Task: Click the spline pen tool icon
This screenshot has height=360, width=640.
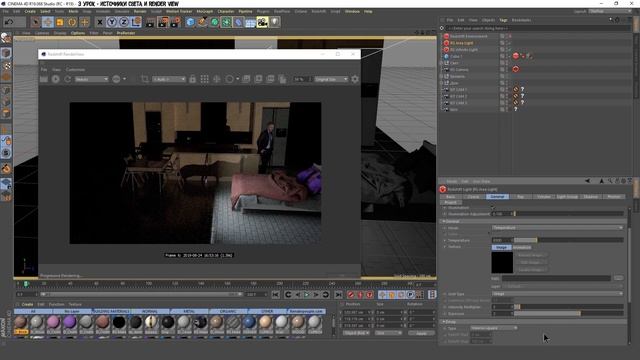Action: 202,22
